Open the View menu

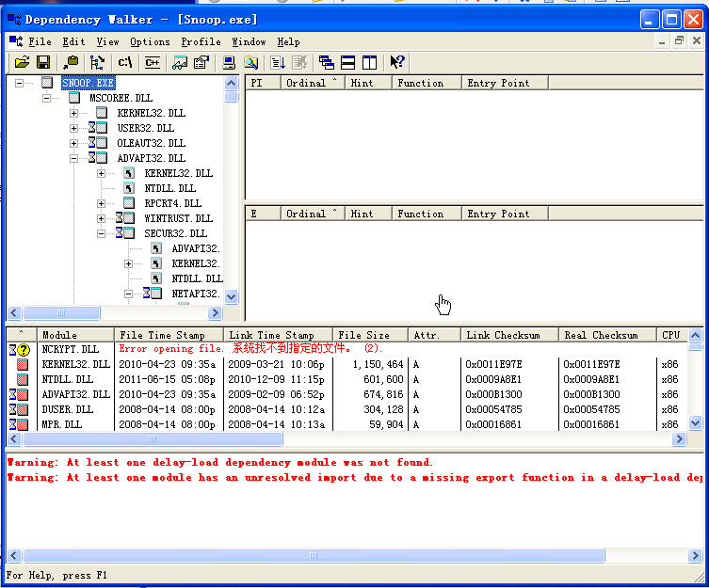click(x=107, y=41)
